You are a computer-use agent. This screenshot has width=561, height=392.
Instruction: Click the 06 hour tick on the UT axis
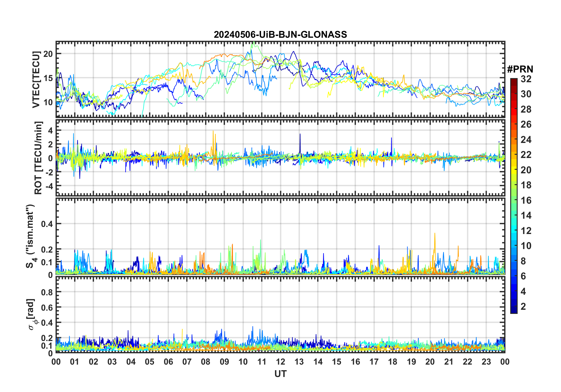tap(168, 362)
